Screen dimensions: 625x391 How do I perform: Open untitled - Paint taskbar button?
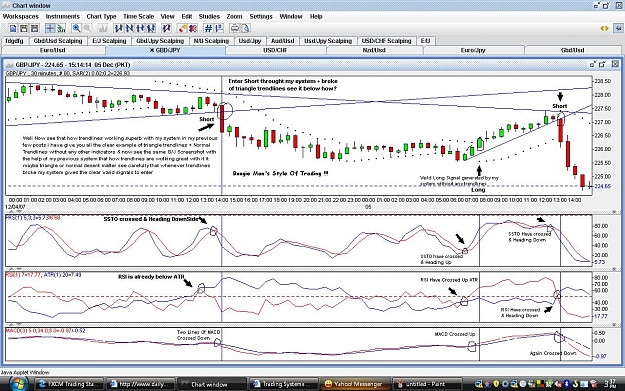(x=426, y=384)
